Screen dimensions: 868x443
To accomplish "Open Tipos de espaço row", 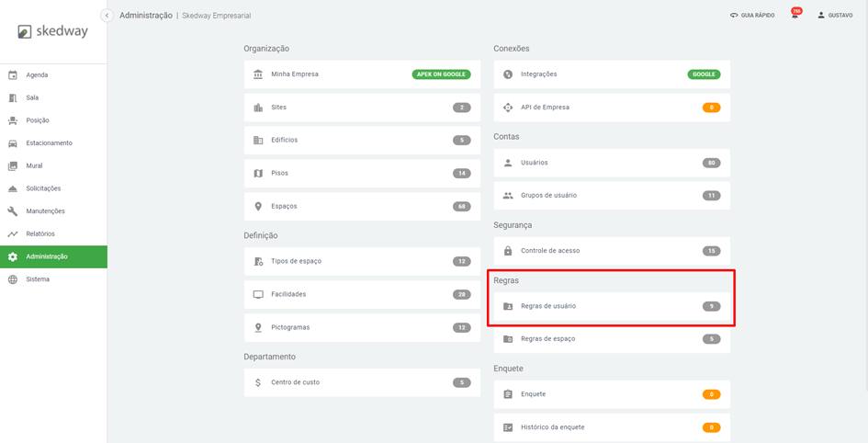I will [296, 262].
